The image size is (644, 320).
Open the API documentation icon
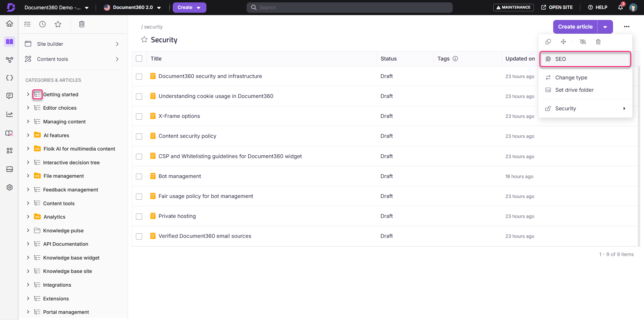9,78
